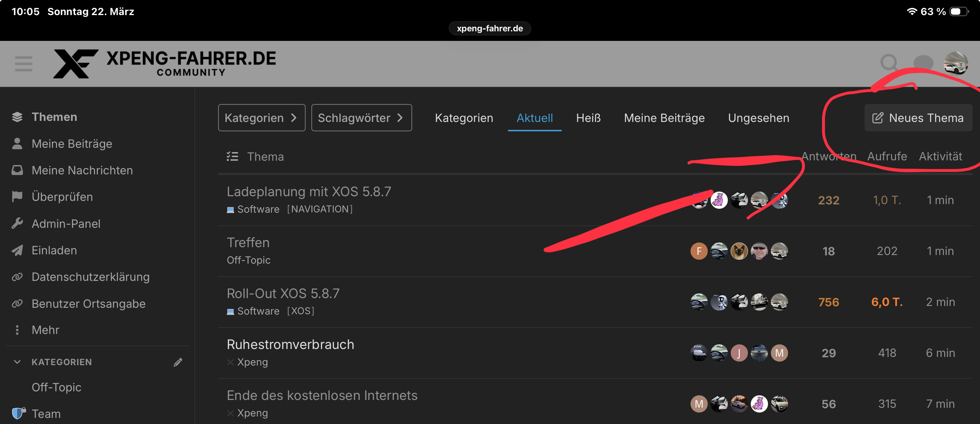Switch to the Ungesehen tab

coord(758,118)
